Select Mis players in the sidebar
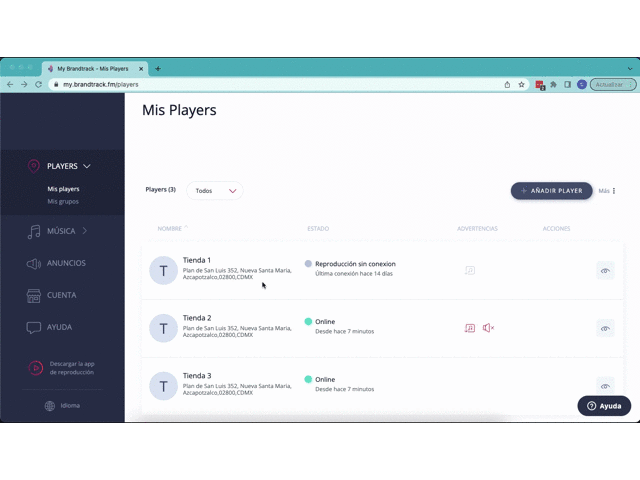The width and height of the screenshot is (640, 480). tap(63, 188)
